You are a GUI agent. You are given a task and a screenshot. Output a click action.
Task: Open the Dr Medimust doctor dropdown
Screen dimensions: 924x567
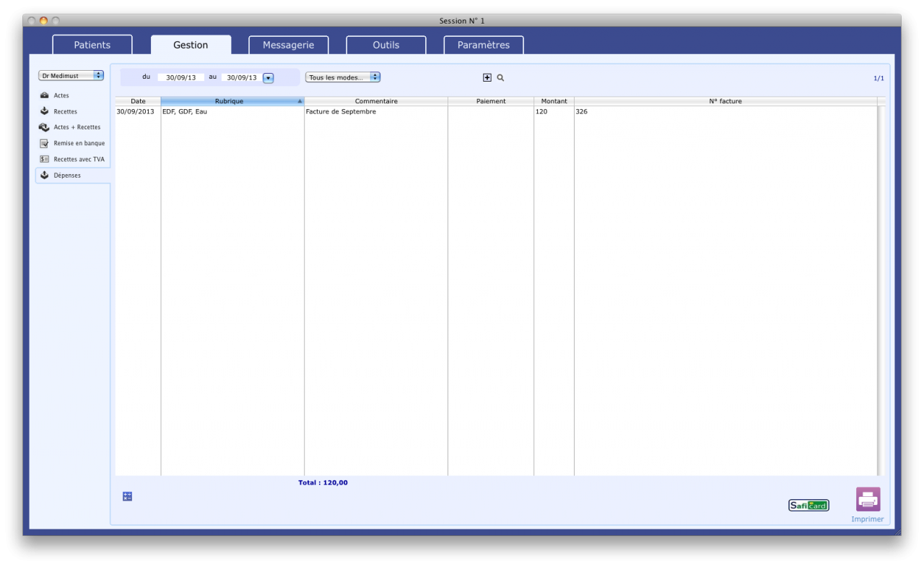click(x=71, y=75)
